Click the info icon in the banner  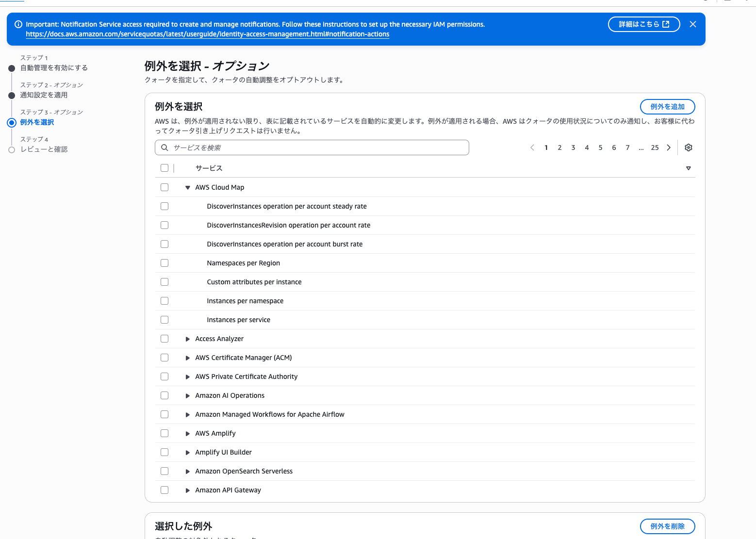(18, 24)
